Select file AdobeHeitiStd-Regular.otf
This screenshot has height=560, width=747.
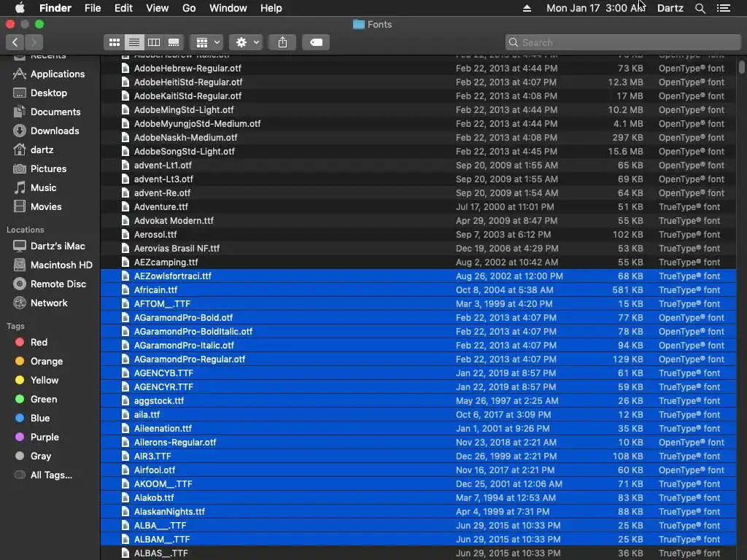[x=418, y=82]
